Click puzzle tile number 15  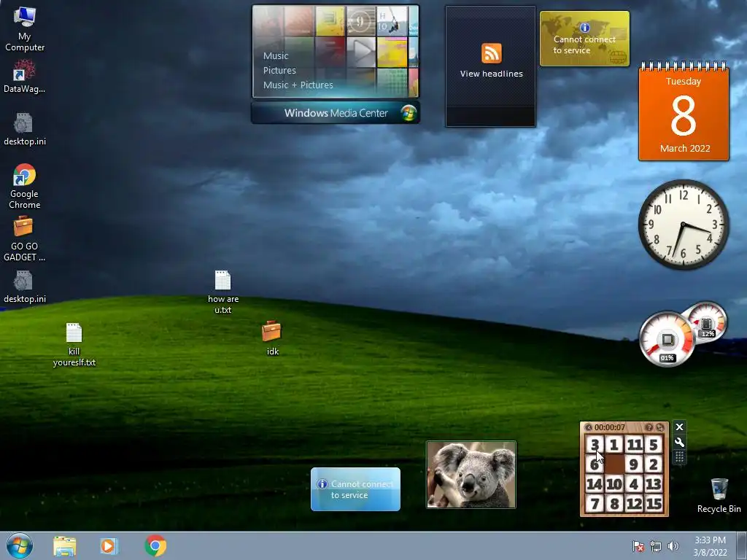[x=654, y=503]
